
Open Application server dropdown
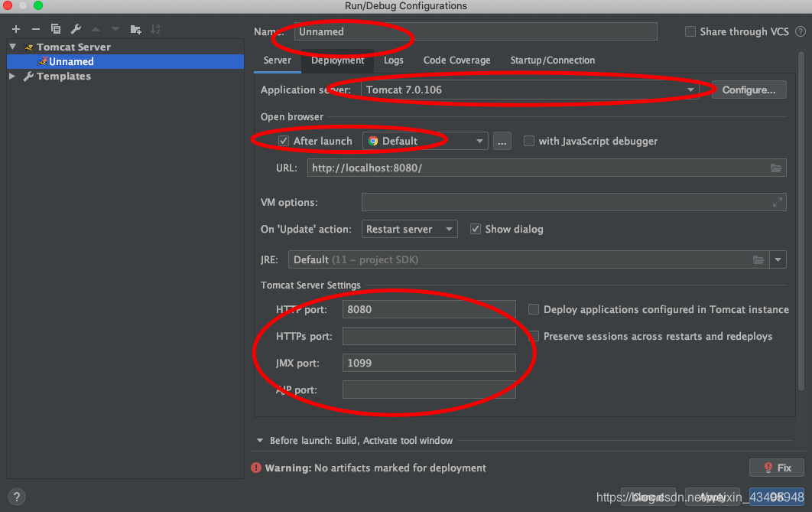pos(530,90)
